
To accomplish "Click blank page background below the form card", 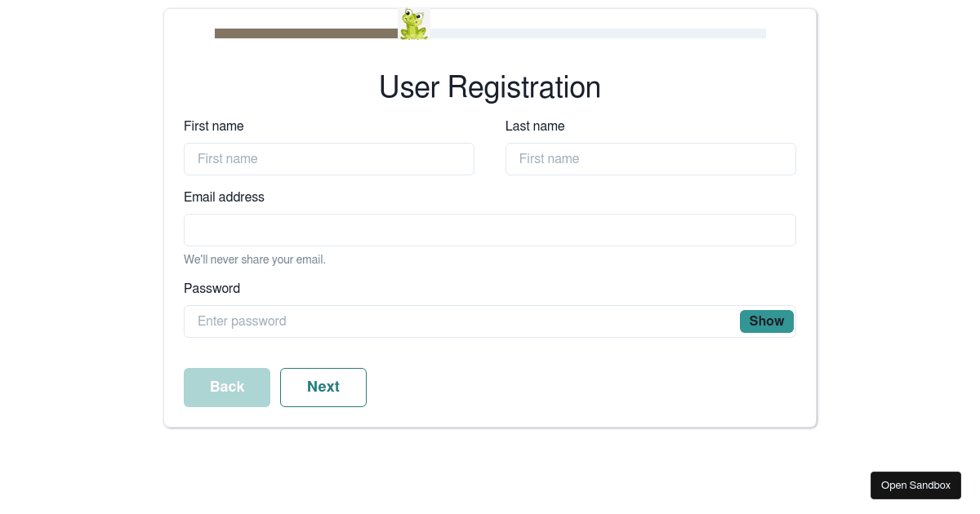I will [490, 473].
